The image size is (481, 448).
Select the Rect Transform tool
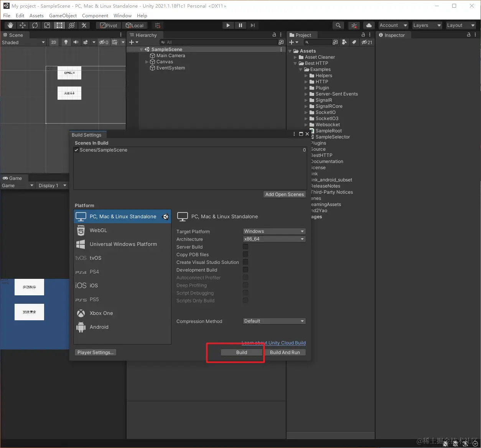pos(59,25)
